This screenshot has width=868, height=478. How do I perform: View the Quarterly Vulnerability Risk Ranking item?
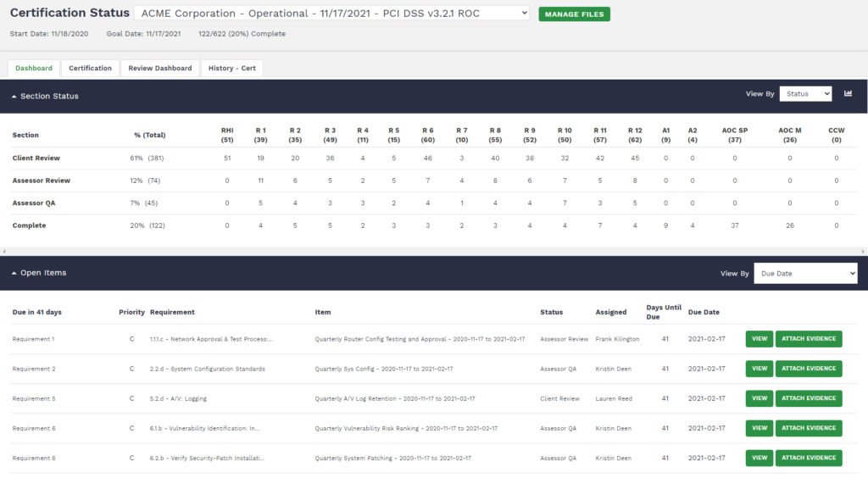(x=759, y=428)
